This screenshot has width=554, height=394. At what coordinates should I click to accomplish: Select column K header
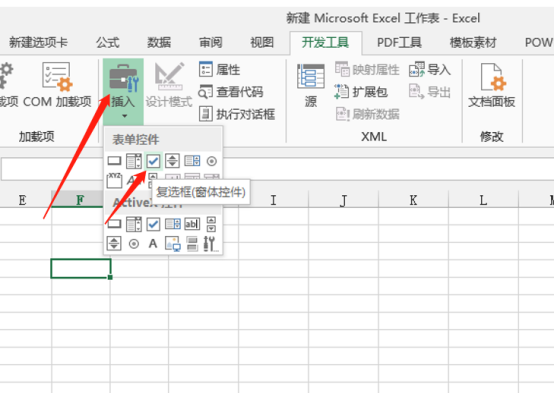tap(413, 200)
